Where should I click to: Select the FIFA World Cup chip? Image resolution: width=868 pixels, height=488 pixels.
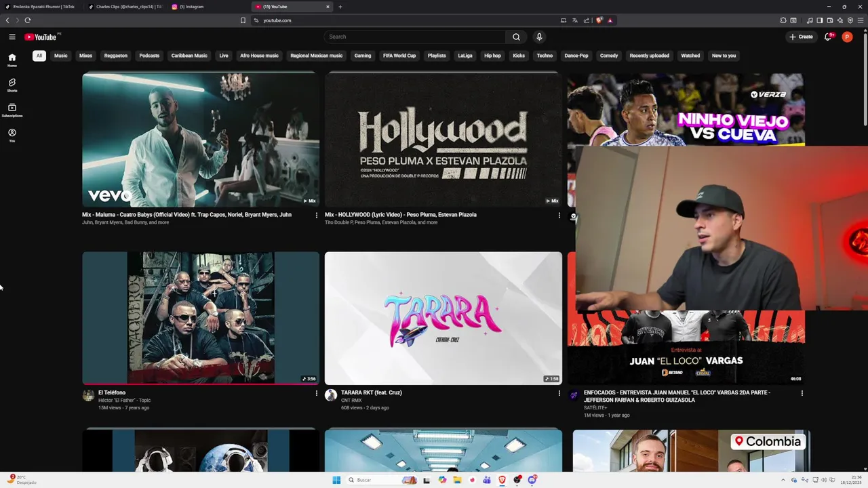click(x=399, y=56)
